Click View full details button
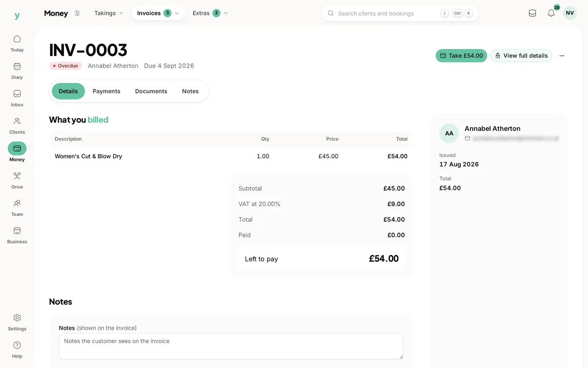 point(521,55)
